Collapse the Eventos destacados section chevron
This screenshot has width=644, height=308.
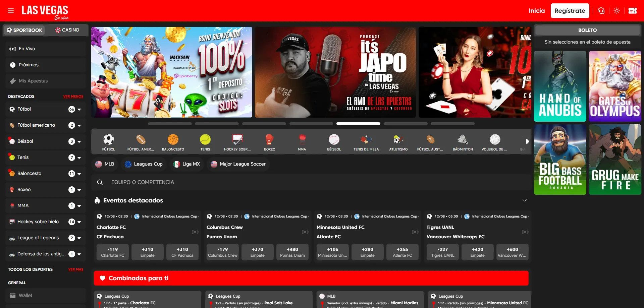point(524,200)
